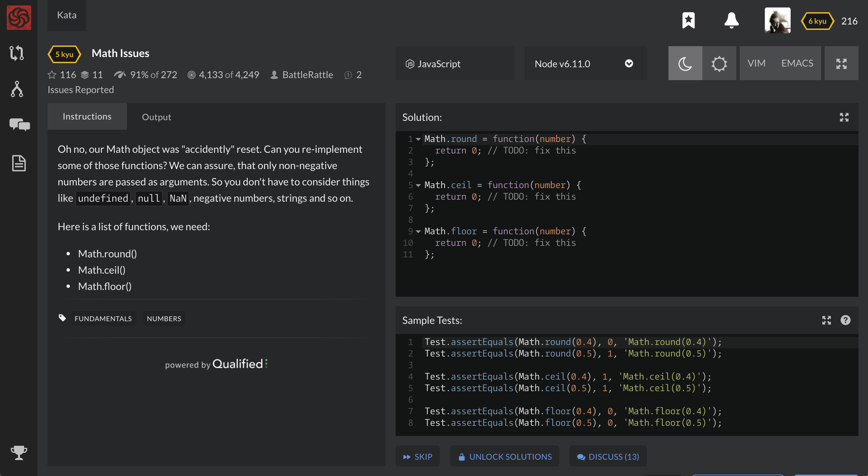Click the 5 kyu kata rank badge
Image resolution: width=868 pixels, height=476 pixels.
tap(64, 54)
